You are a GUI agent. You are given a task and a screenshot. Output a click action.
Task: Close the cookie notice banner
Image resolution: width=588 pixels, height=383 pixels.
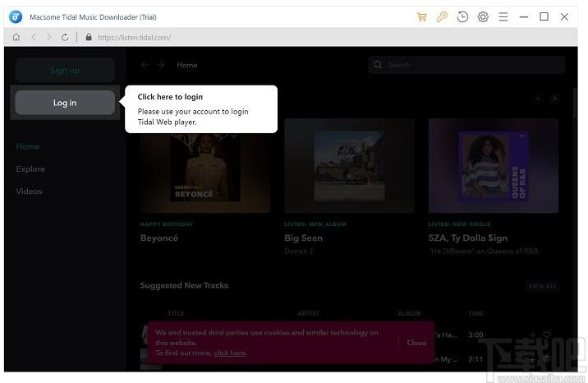pyautogui.click(x=416, y=343)
